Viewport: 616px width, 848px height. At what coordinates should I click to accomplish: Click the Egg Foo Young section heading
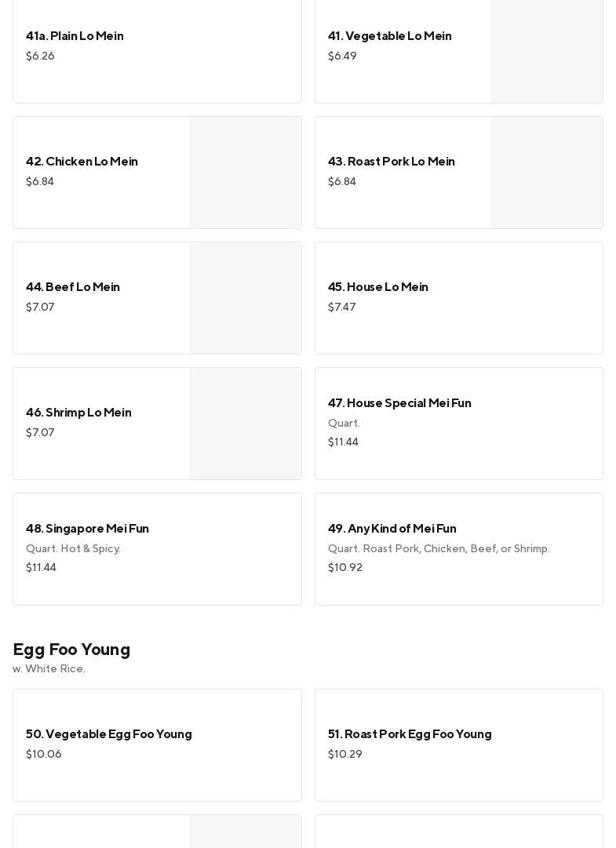coord(71,650)
